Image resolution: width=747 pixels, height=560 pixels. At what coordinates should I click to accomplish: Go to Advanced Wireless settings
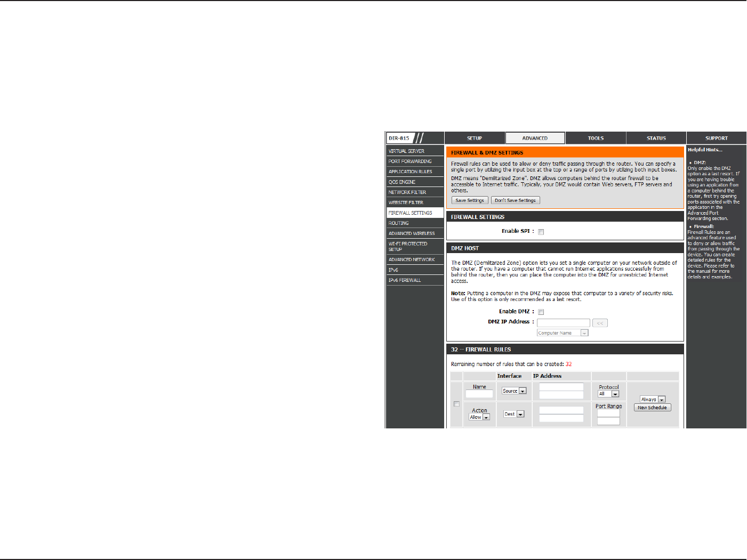coord(415,233)
